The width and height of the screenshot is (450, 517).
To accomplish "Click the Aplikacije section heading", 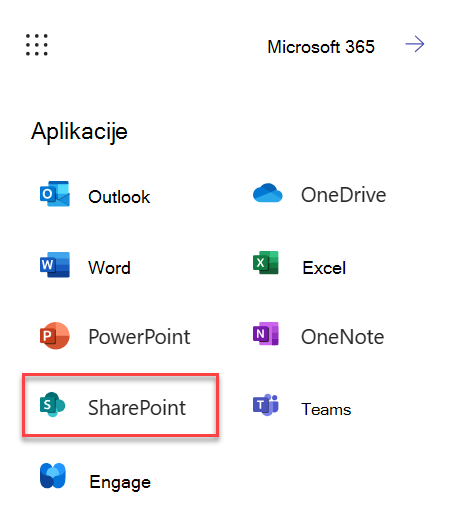I will pos(79,132).
